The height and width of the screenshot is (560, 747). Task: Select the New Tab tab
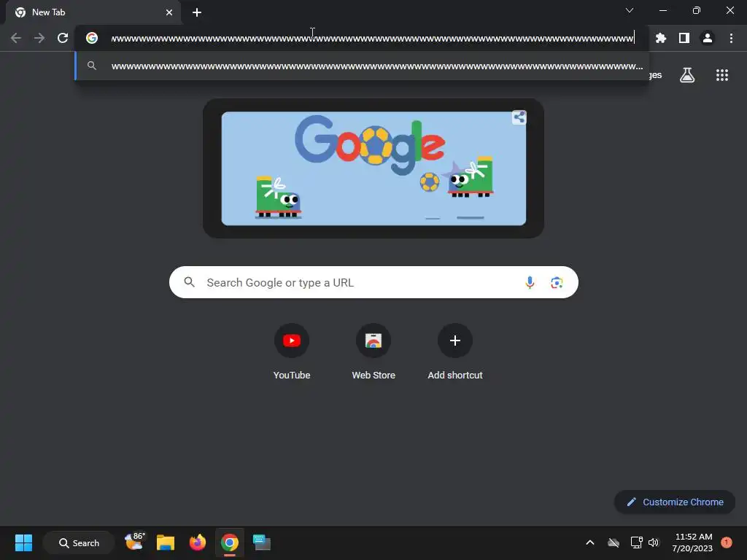(x=93, y=12)
